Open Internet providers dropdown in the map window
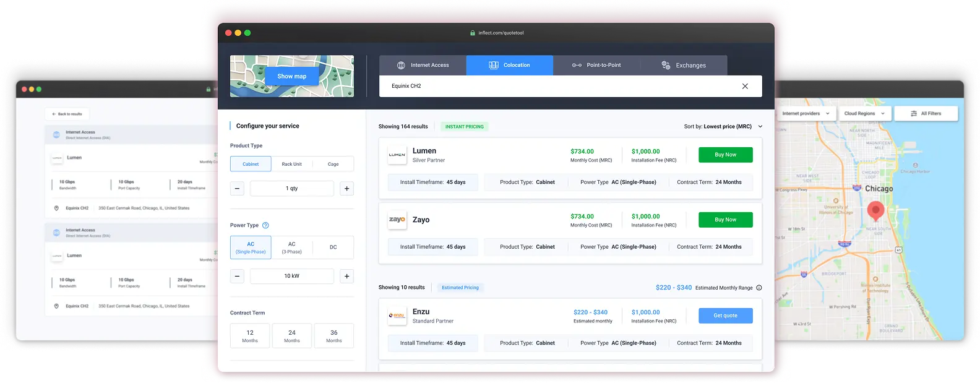Viewport: 980px width, 383px height. [x=806, y=113]
